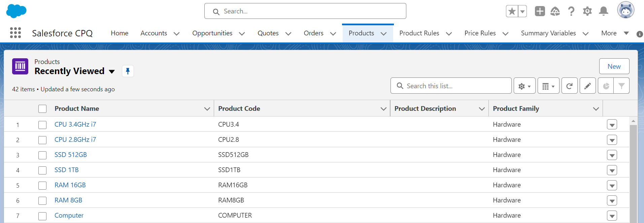Image resolution: width=644 pixels, height=223 pixels.
Task: Open the Notifications bell
Action: click(x=603, y=11)
